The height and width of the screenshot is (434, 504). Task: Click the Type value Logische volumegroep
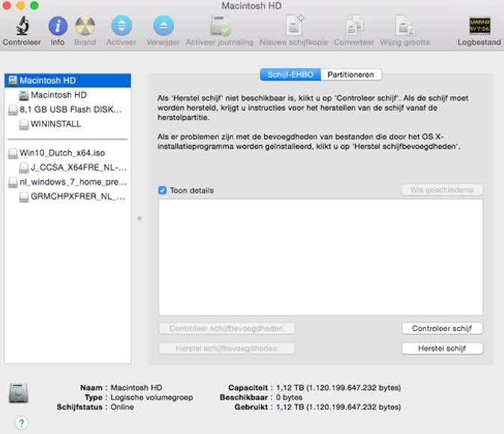tap(152, 397)
